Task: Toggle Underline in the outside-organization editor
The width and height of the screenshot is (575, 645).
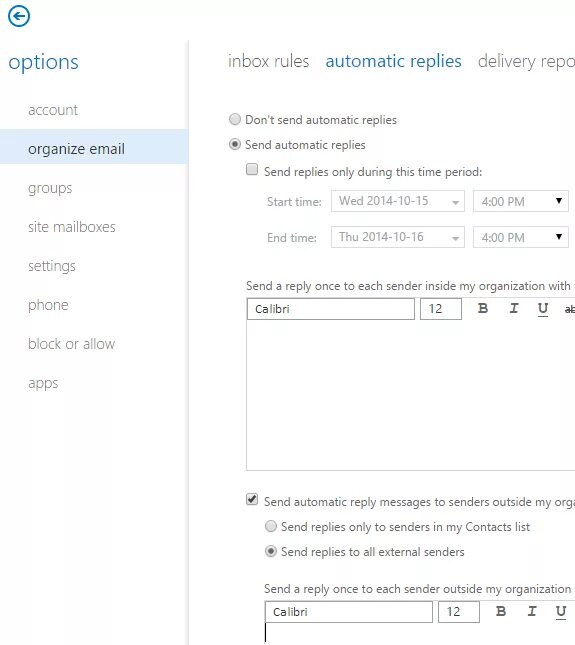Action: pos(561,612)
